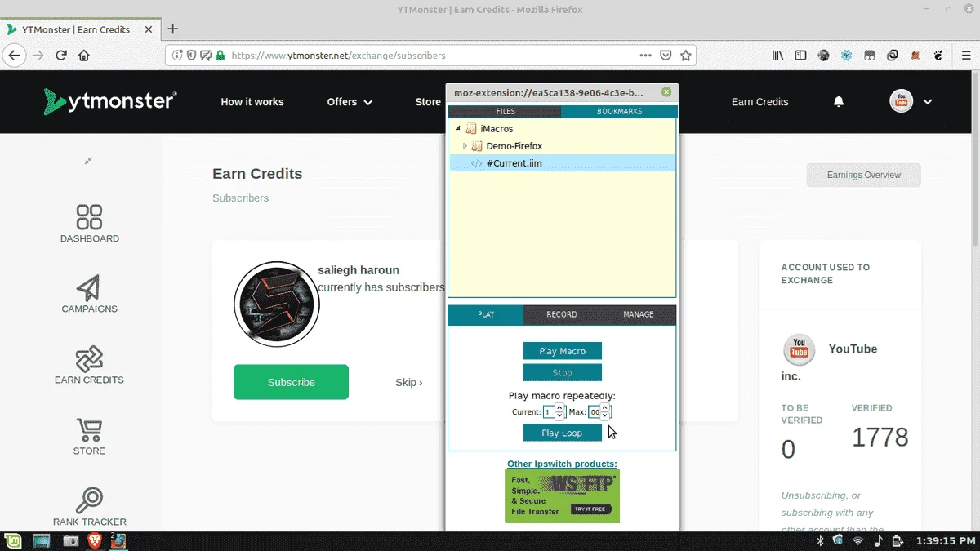Bookmark this page star icon

(686, 56)
